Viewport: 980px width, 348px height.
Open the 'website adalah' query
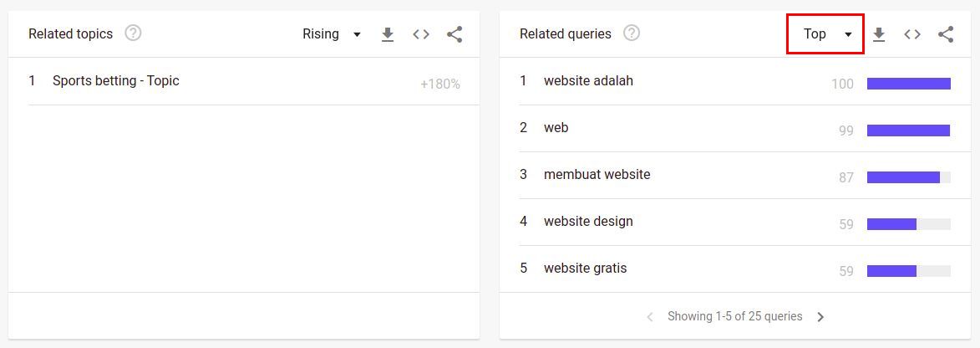[x=588, y=81]
